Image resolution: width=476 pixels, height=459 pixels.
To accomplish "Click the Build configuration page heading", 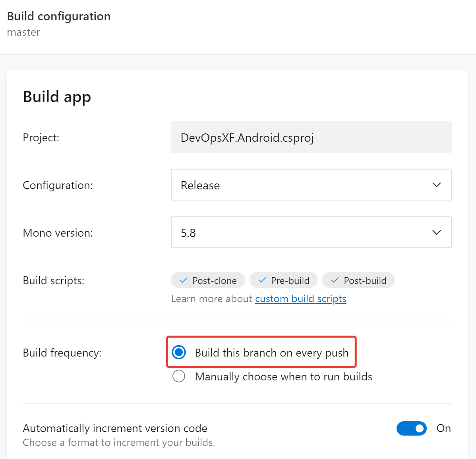I will click(58, 16).
